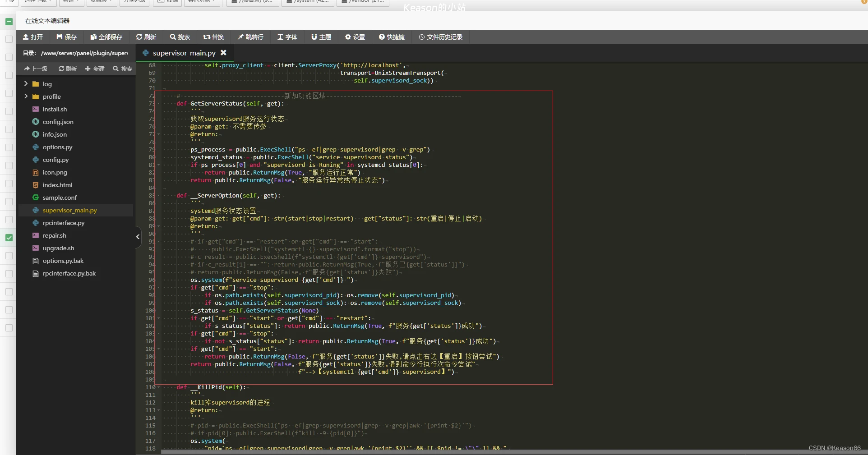Expand the profile folder

[x=26, y=97]
